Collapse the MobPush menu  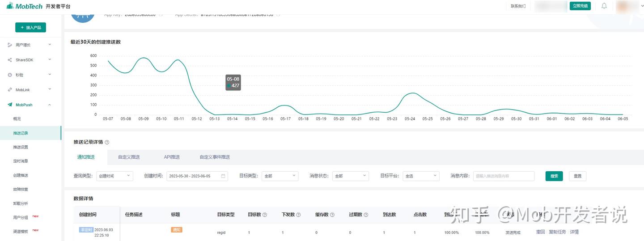[x=50, y=105]
